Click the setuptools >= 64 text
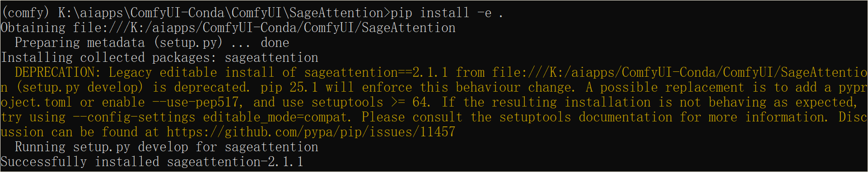This screenshot has height=172, width=868. [370, 102]
